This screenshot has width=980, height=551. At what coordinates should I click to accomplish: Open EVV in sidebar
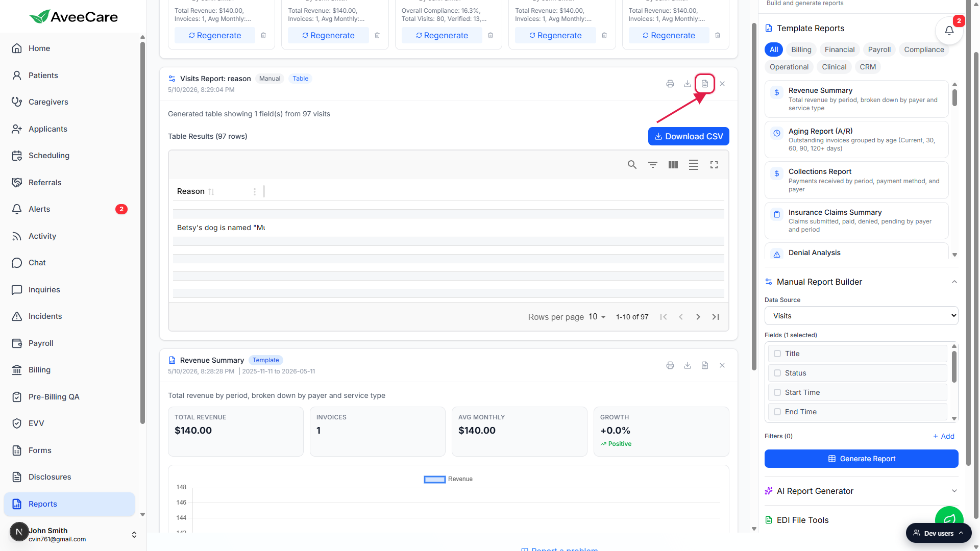[x=69, y=423]
